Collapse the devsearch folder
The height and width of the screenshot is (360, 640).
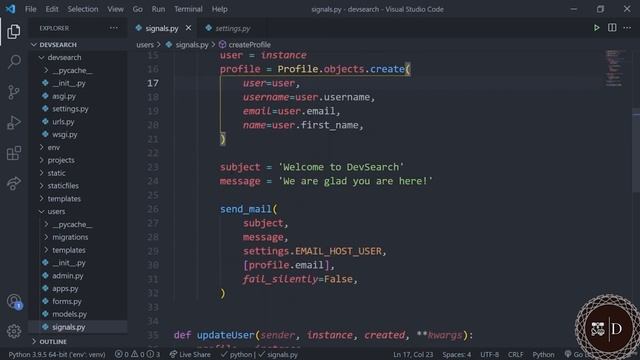pyautogui.click(x=78, y=58)
